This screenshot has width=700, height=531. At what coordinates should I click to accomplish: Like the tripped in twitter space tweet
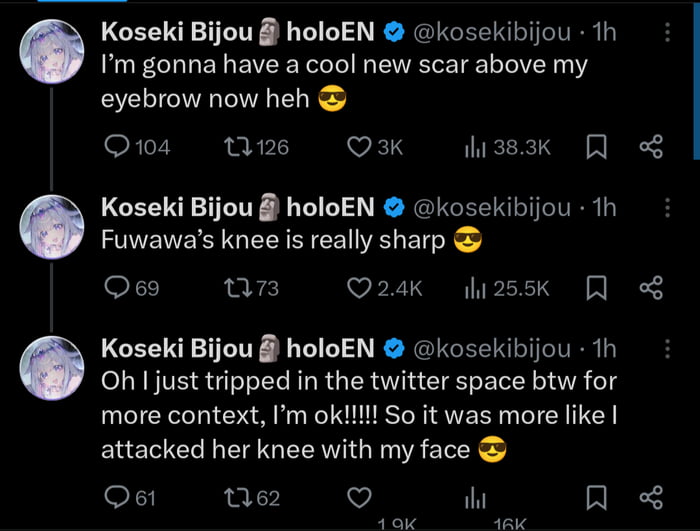(359, 497)
